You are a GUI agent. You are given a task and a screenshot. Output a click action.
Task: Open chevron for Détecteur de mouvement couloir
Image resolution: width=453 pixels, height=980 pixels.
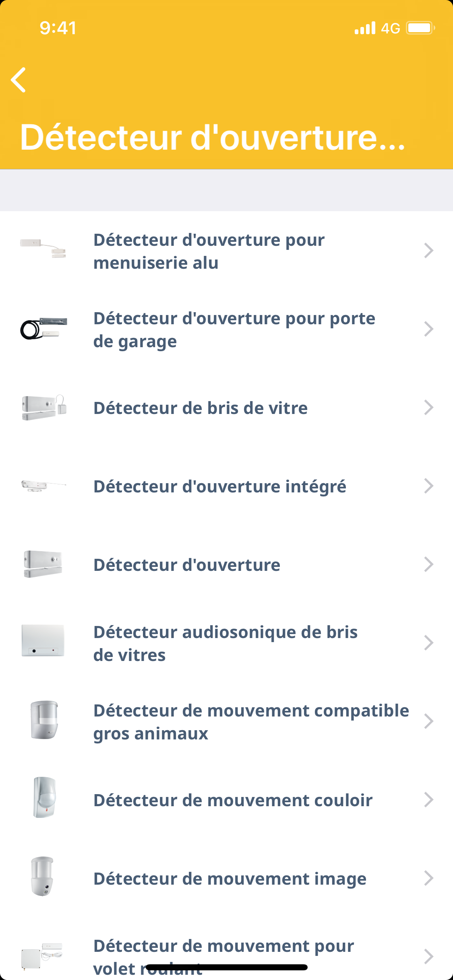[x=428, y=800]
